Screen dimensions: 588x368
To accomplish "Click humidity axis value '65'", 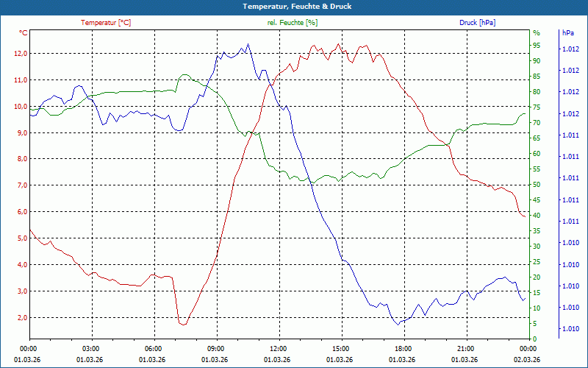I will coord(537,138).
